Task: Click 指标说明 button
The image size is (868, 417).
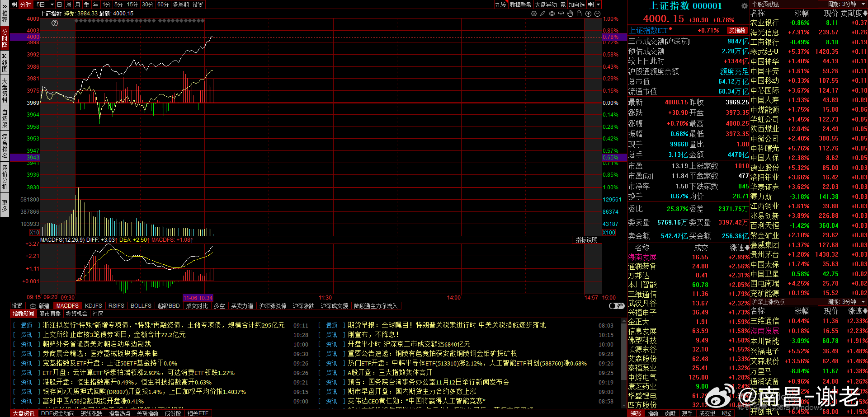Action: coord(586,240)
